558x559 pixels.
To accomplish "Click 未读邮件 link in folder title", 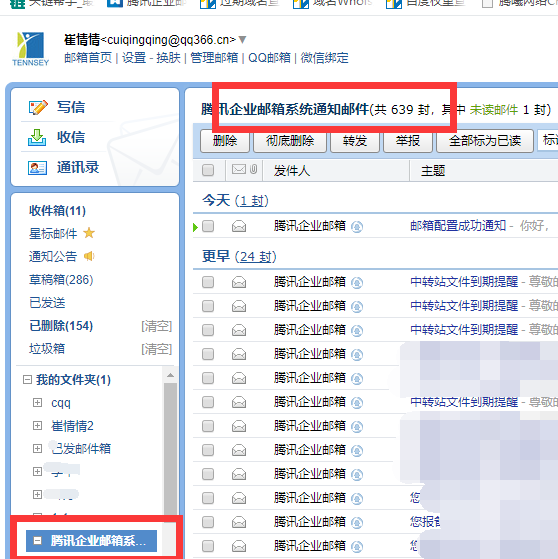I will pos(494,110).
